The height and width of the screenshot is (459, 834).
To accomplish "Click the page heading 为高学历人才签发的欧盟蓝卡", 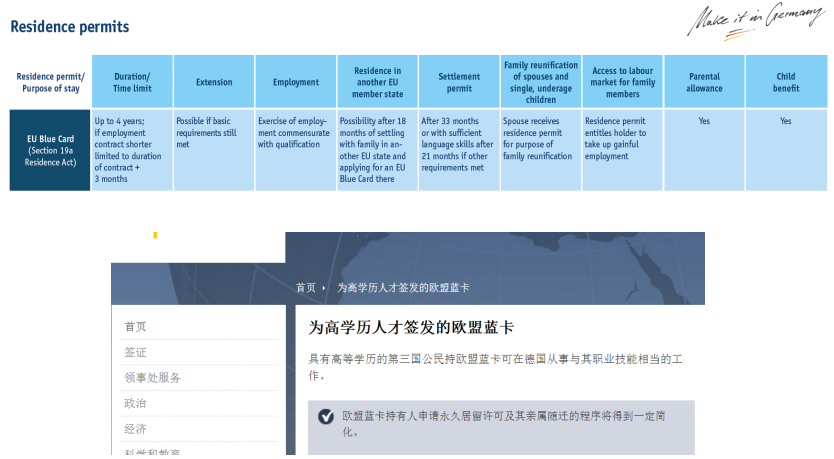I will pyautogui.click(x=411, y=327).
